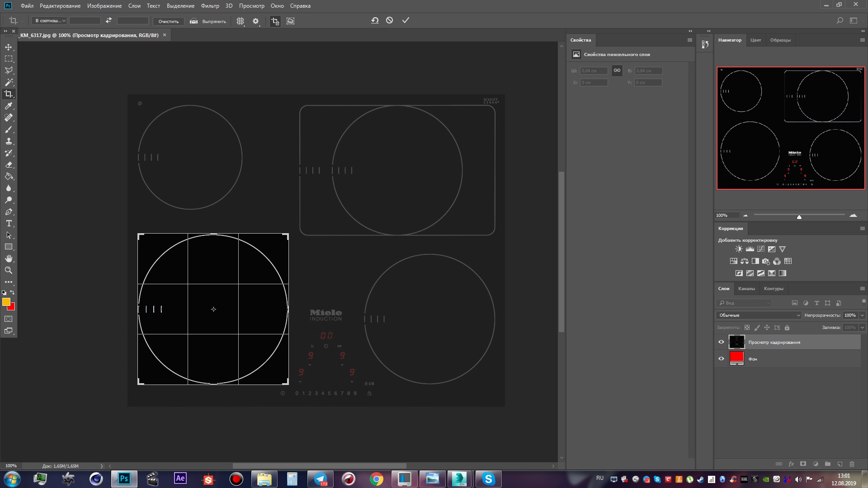Screen dimensions: 868x488
Task: Click the Очистить button
Action: [x=168, y=21]
